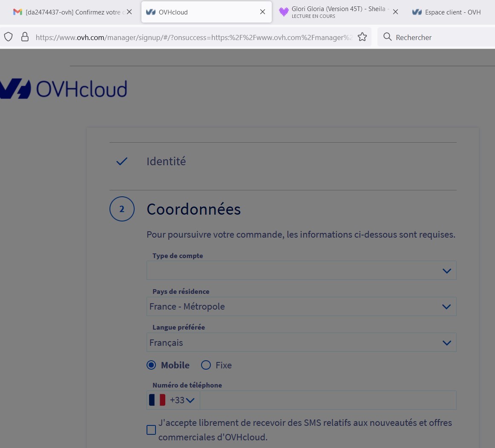Open the Langue préférée dropdown
Viewport: 495px width, 448px height.
(301, 343)
